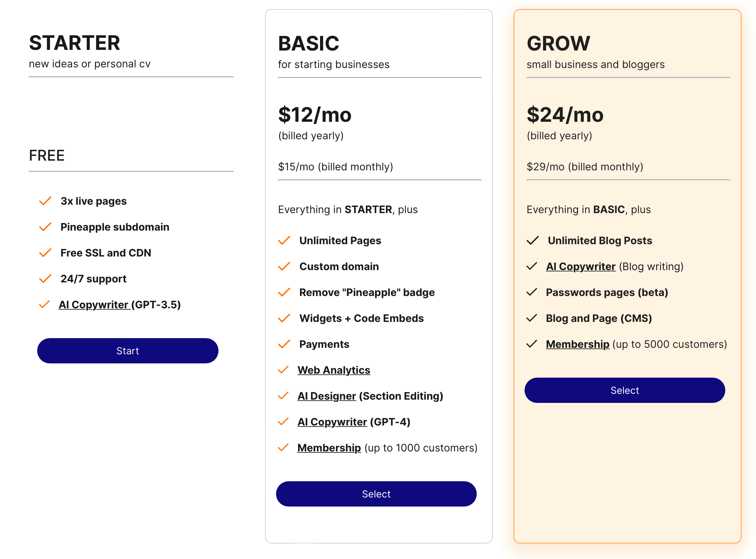This screenshot has height=559, width=756.
Task: Open the AI Copywriter (GPT-3.5) link
Action: pos(94,304)
